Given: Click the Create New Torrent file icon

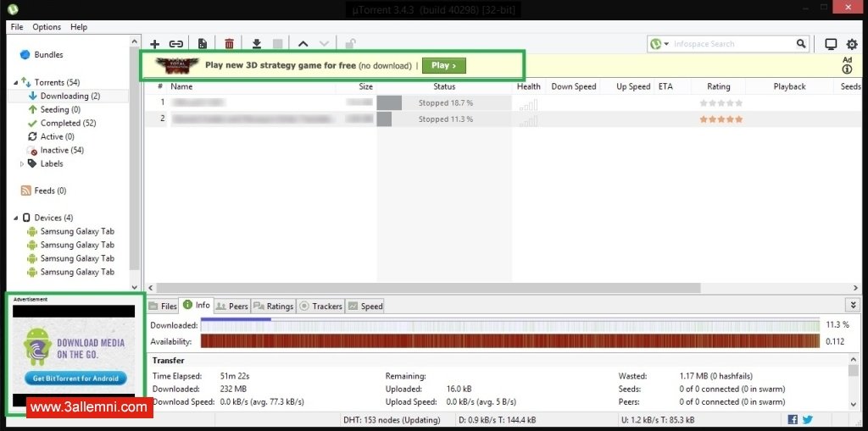Looking at the screenshot, I should point(203,44).
